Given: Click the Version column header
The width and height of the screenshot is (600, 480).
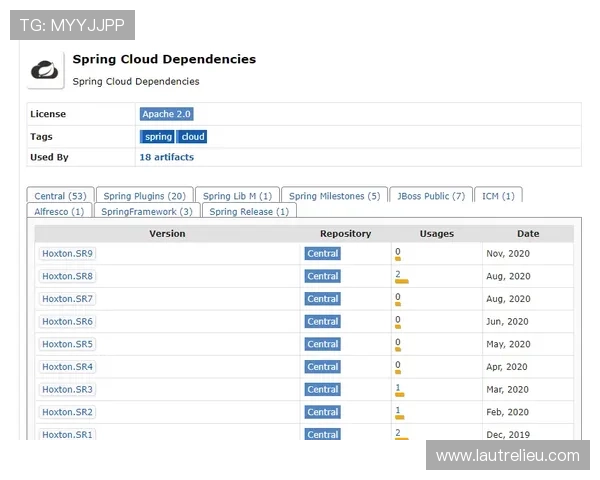Looking at the screenshot, I should (167, 234).
